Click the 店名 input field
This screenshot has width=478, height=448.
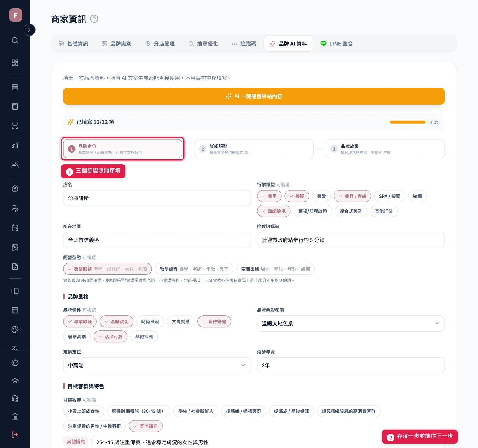[x=157, y=198]
